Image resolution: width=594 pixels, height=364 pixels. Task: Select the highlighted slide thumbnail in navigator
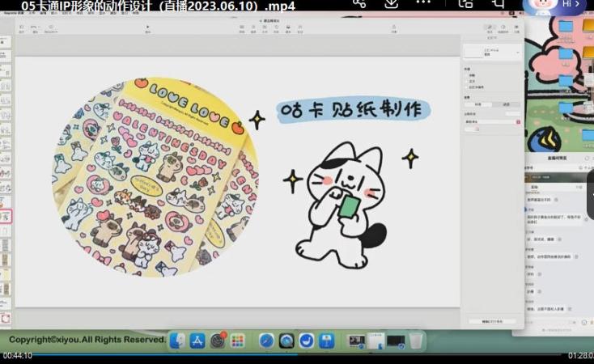[x=6, y=217]
